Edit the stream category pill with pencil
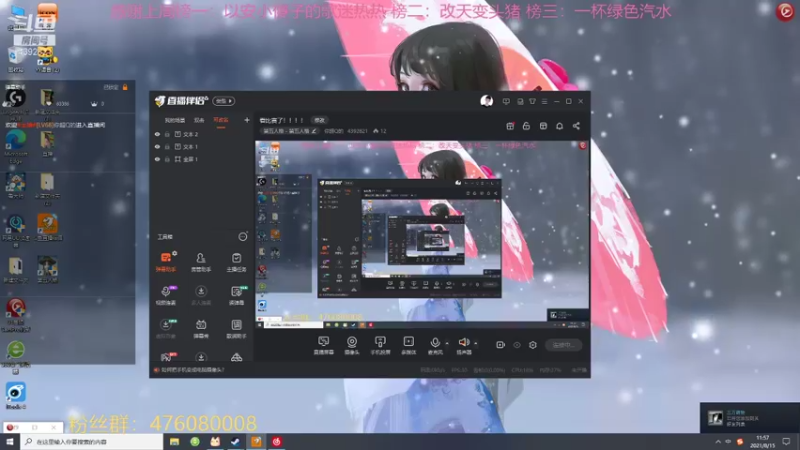Screen dimensions: 800x450 (290, 131)
